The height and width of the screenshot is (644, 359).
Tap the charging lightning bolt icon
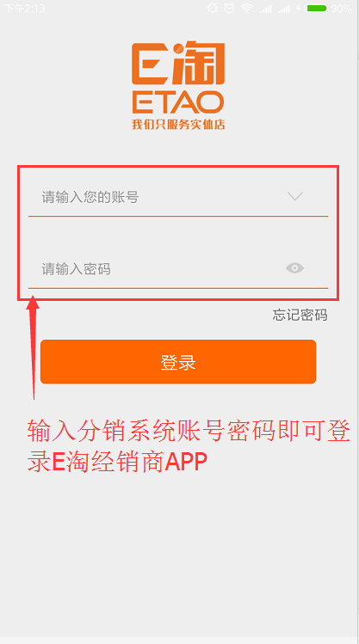click(x=299, y=9)
